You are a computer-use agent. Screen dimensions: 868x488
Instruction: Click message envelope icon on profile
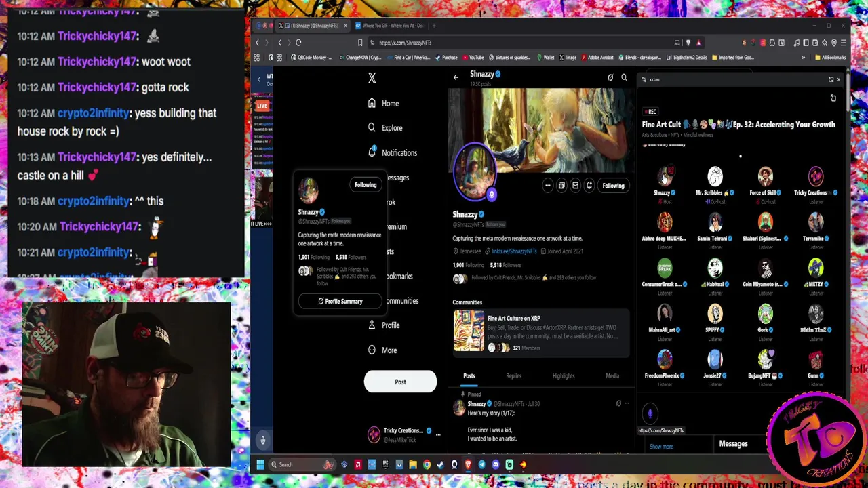[575, 186]
